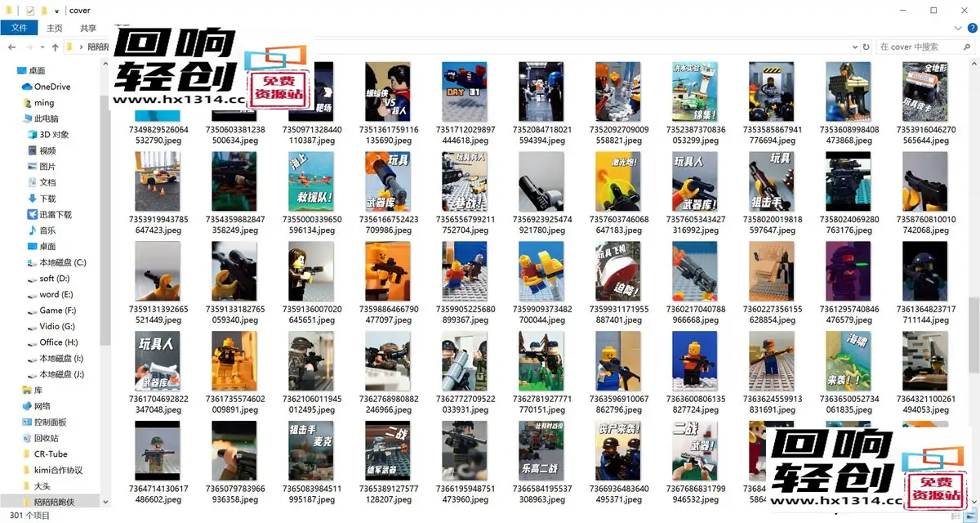Select the 陪陪陪跑侠 folder in sidebar
This screenshot has width=980, height=523.
(54, 502)
